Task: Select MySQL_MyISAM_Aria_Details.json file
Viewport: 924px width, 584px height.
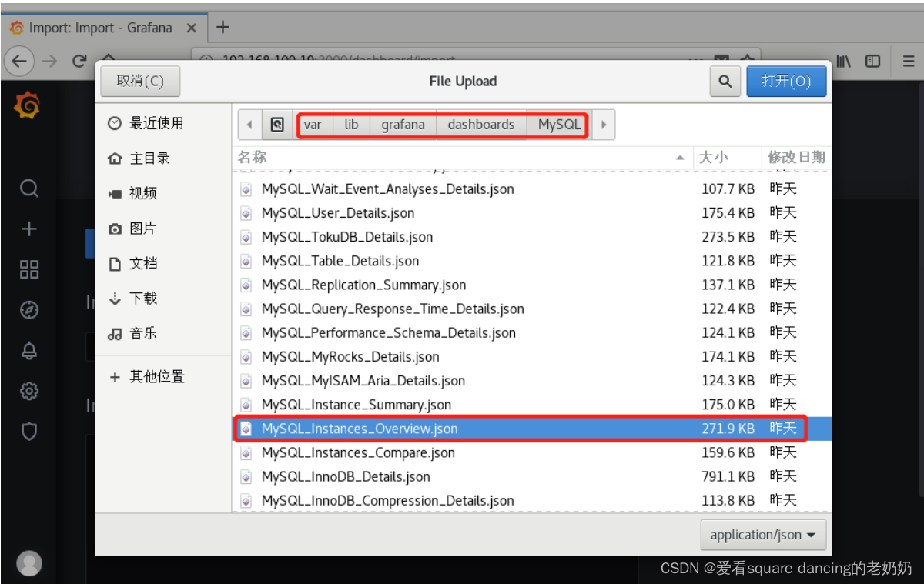Action: (532, 380)
